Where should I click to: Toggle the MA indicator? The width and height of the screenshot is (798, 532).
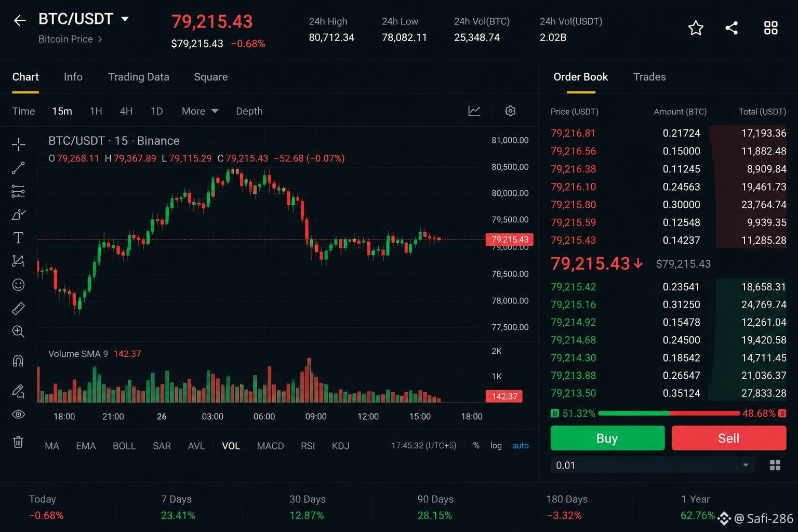pos(52,446)
